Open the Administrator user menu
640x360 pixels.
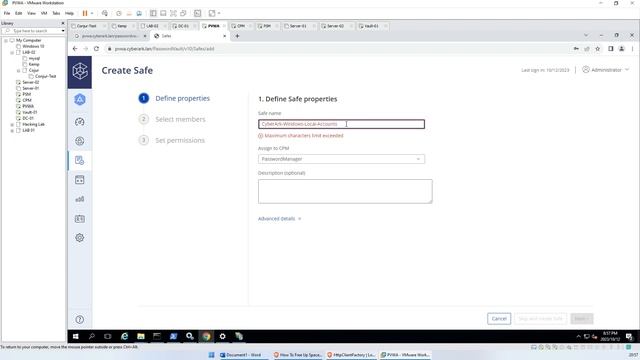(x=606, y=70)
